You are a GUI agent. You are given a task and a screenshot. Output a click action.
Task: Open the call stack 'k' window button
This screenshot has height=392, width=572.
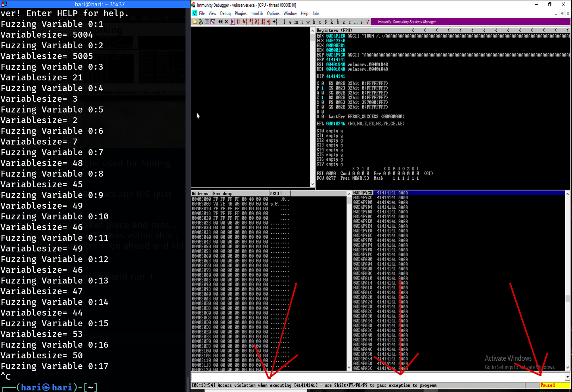tap(332, 22)
